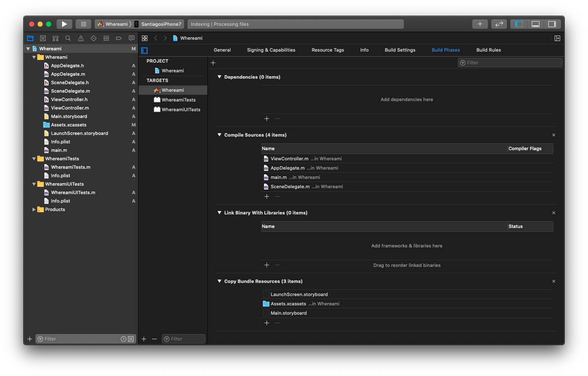Remove Link Binary With Libraries phase

pos(554,213)
